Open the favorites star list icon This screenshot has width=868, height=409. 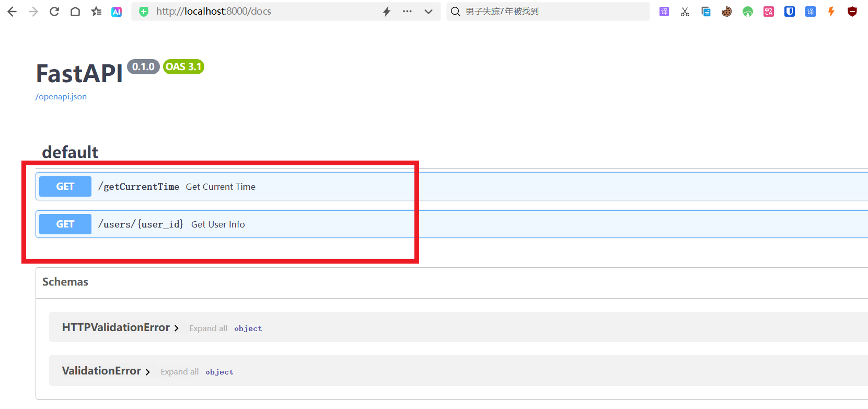[96, 12]
